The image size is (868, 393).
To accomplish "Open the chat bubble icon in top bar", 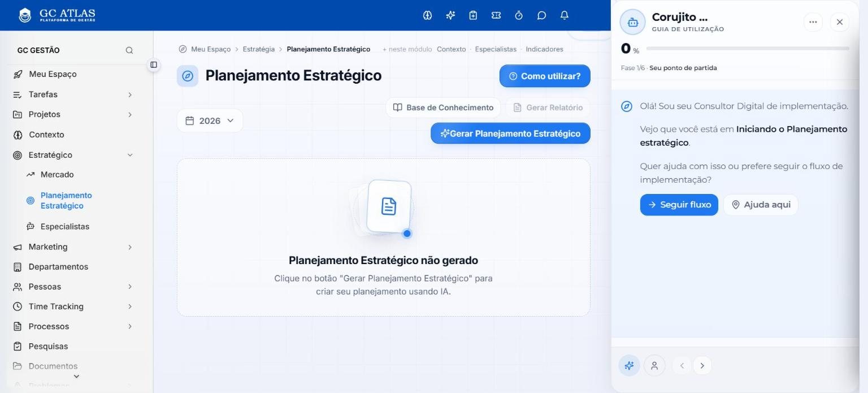I will pos(541,15).
